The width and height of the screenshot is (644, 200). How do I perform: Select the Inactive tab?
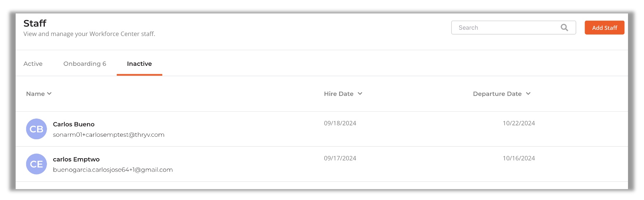(139, 64)
